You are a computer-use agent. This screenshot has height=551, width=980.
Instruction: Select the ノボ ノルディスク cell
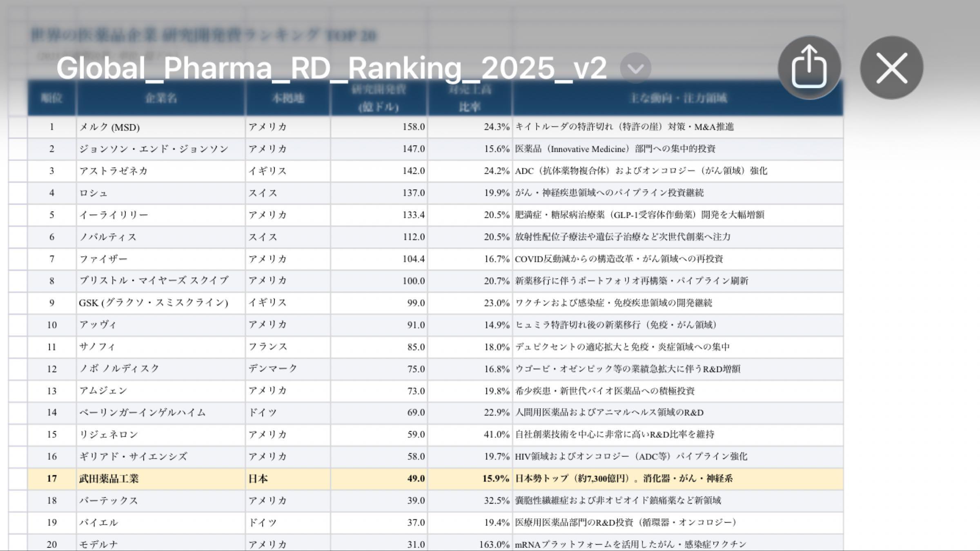coord(161,369)
